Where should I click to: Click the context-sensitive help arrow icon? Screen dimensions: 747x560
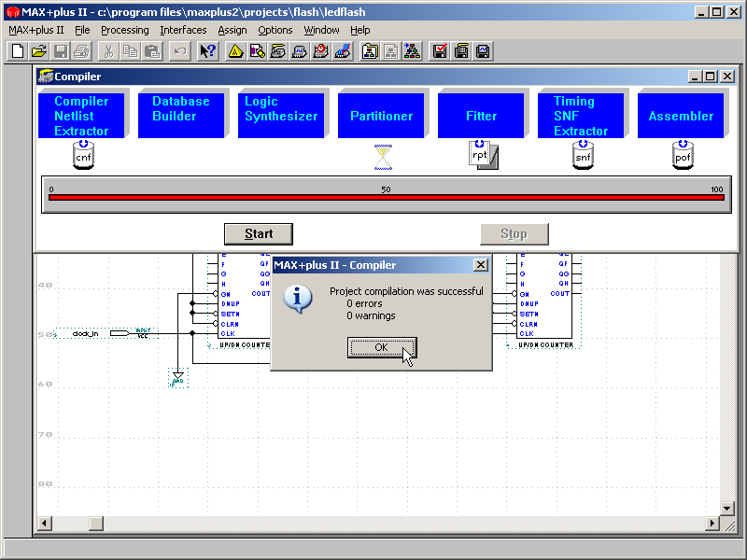(x=207, y=51)
